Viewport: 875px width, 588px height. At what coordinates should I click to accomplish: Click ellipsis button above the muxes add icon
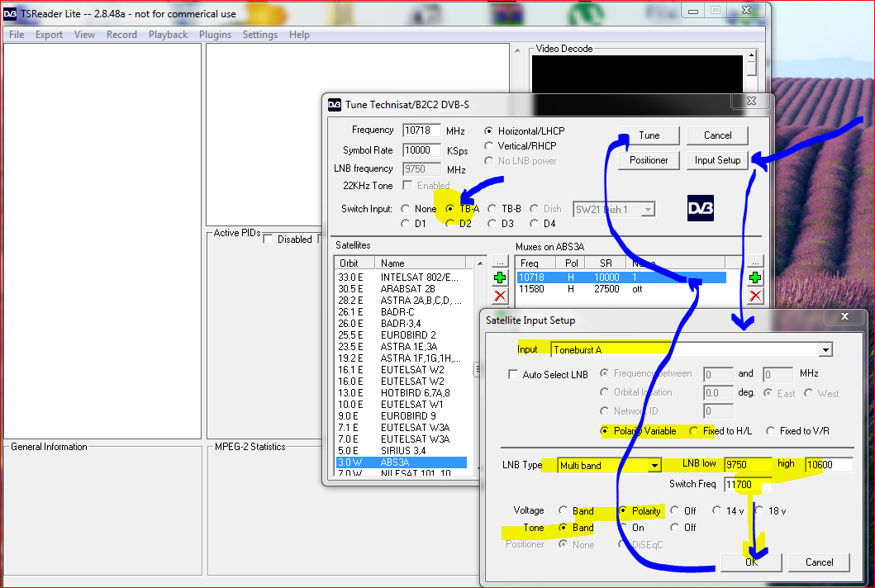[x=755, y=262]
